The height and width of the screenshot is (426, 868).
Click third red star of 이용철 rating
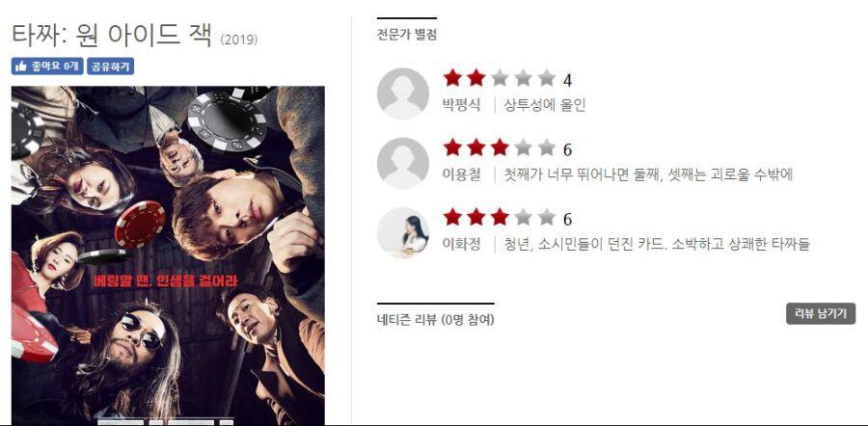pos(500,147)
